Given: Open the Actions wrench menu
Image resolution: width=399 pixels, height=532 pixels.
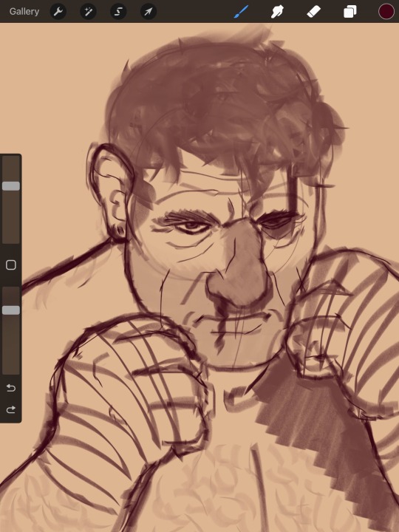Looking at the screenshot, I should pos(58,12).
